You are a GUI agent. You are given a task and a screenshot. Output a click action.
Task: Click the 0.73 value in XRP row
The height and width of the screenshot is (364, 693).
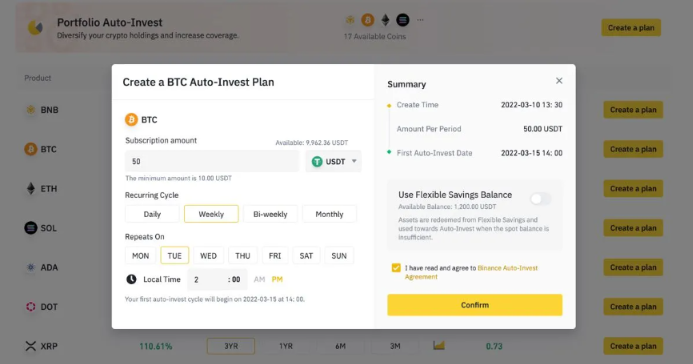tap(494, 346)
